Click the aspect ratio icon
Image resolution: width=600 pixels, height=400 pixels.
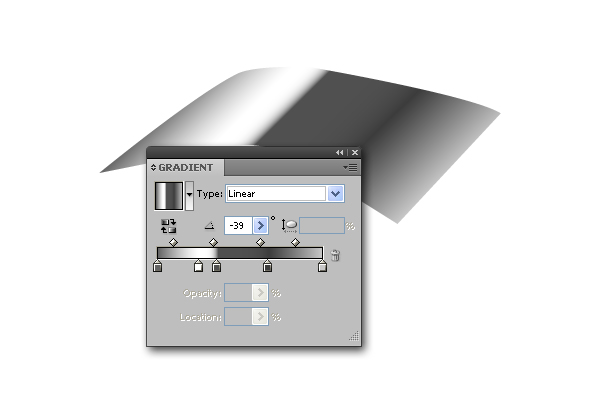[290, 225]
